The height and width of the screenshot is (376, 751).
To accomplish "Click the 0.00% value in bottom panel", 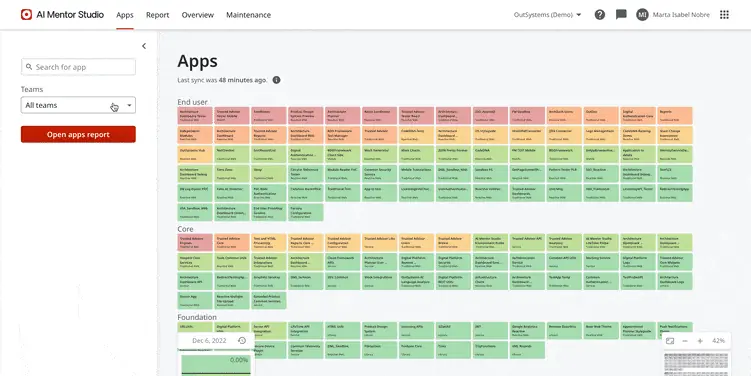I will (239, 360).
